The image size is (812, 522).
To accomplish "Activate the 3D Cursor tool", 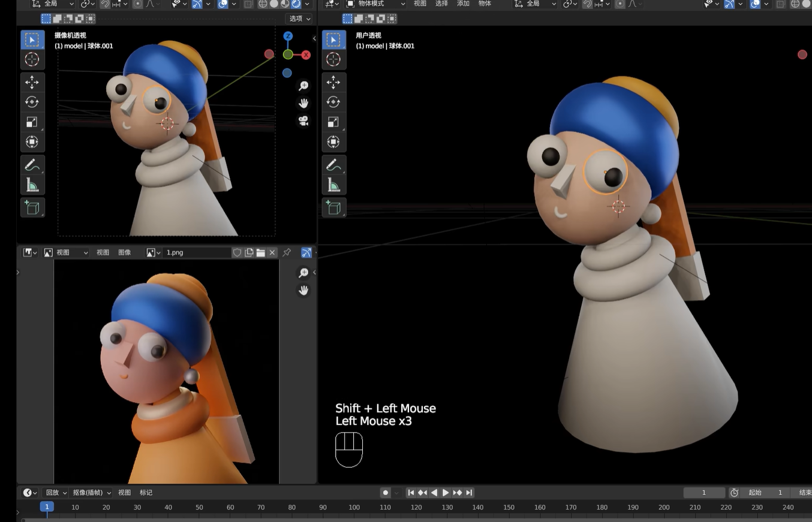I will click(33, 59).
